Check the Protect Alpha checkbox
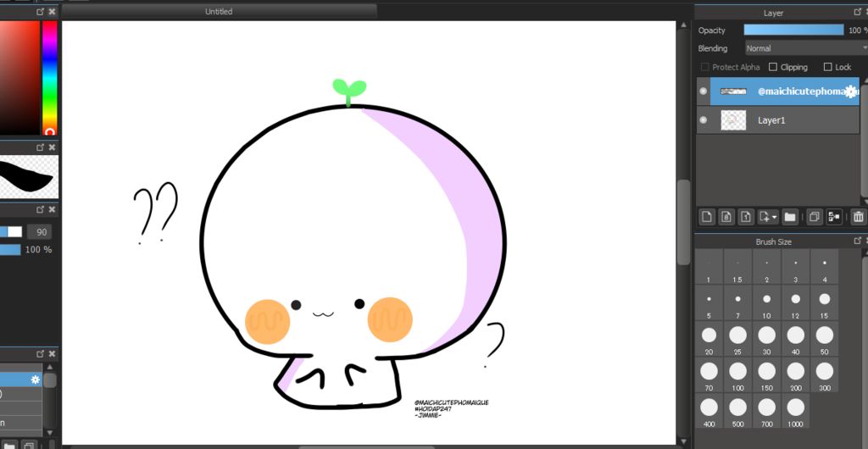 (x=704, y=67)
